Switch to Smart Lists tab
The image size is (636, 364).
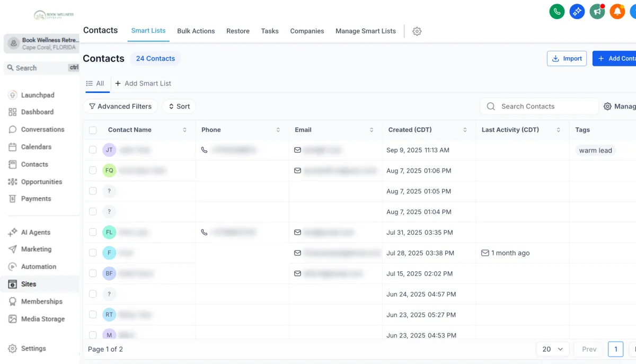point(148,31)
